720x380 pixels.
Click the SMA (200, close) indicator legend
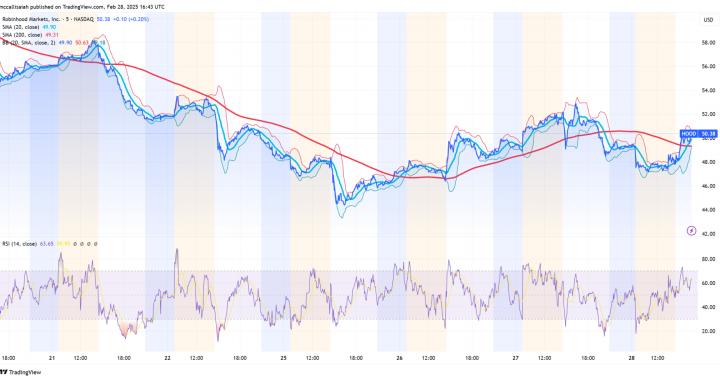click(x=22, y=35)
